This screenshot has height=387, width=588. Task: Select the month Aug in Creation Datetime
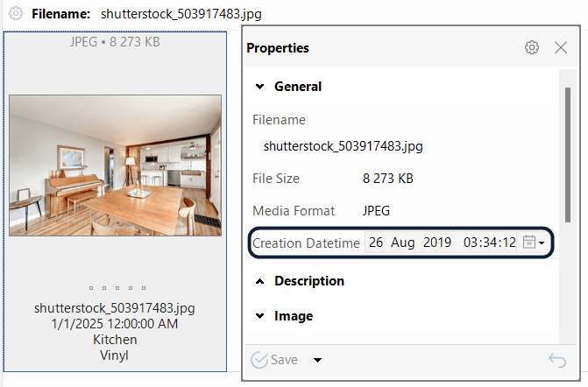click(x=403, y=243)
